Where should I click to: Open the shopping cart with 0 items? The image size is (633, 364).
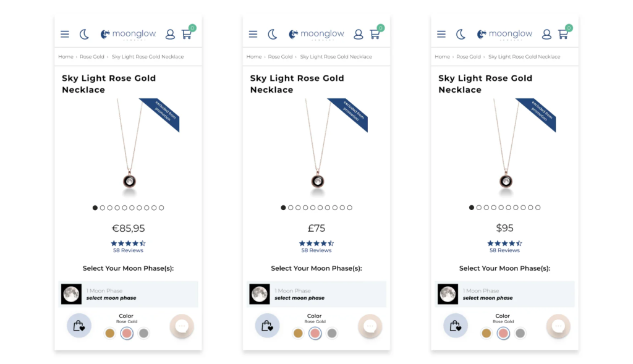point(187,35)
